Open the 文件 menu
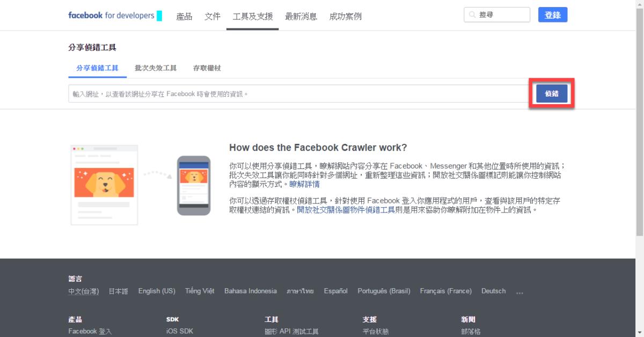This screenshot has width=644, height=337. point(213,16)
